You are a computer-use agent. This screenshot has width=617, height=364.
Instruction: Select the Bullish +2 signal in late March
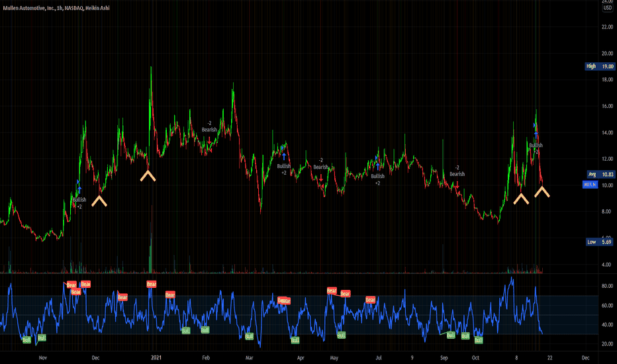tap(284, 169)
